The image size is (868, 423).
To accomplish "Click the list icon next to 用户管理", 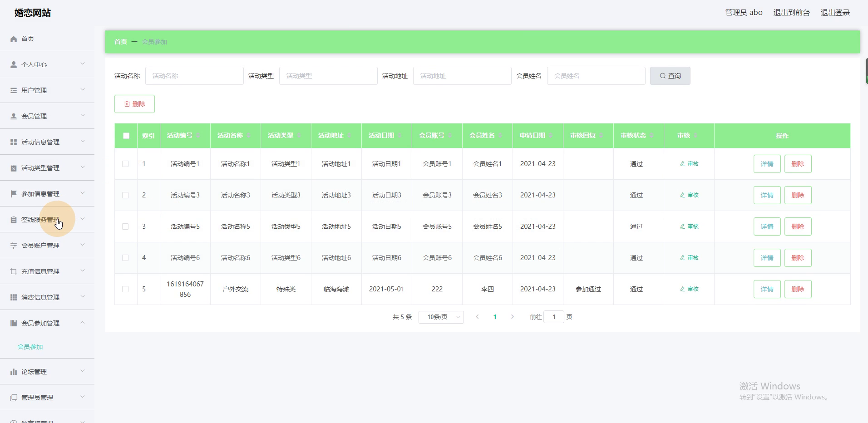I will click(14, 91).
